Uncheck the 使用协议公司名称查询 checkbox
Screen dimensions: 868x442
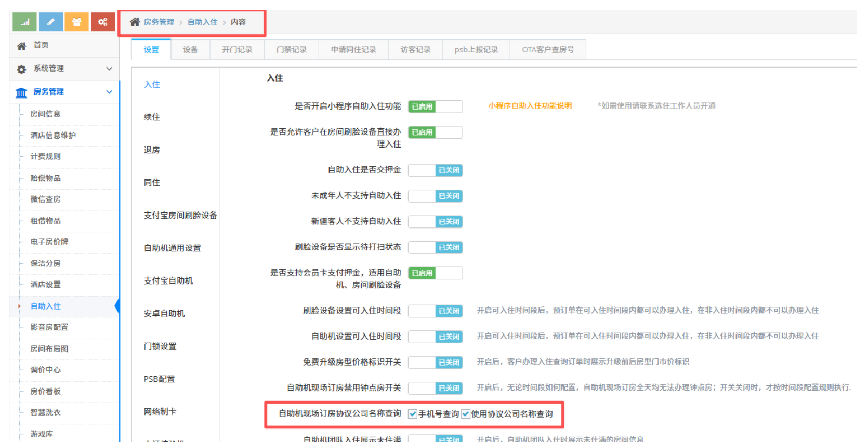466,414
